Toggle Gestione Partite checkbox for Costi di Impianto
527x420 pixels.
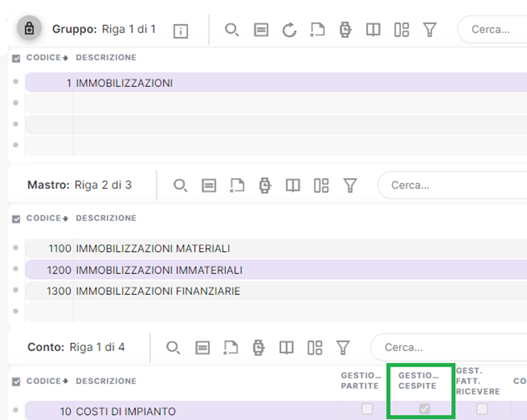367,408
